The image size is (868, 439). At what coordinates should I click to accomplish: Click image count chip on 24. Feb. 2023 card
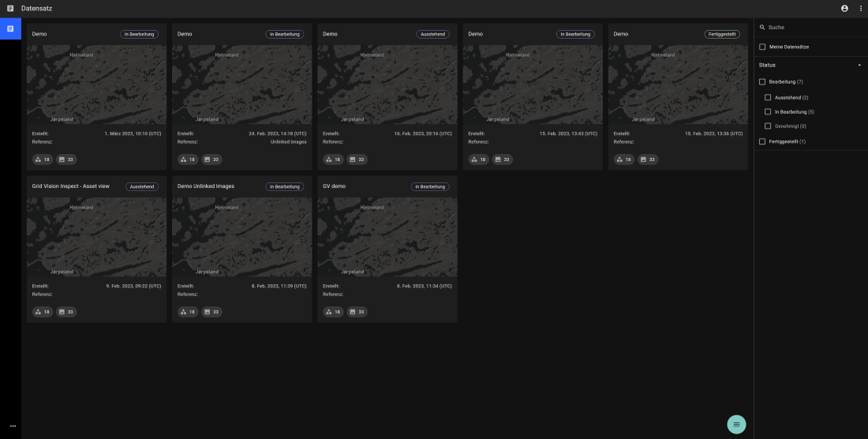pyautogui.click(x=211, y=159)
